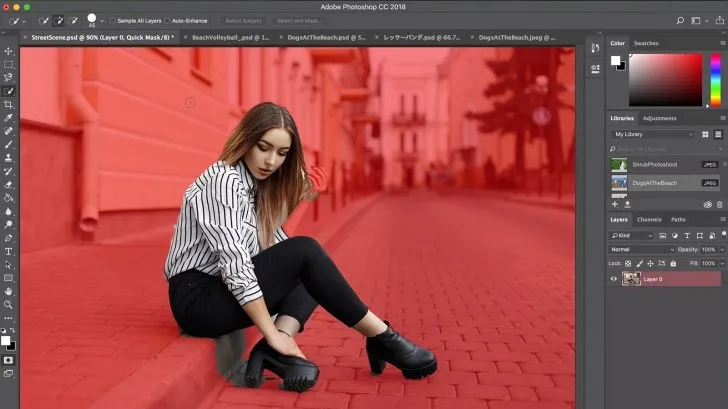Select the Move tool
The width and height of the screenshot is (728, 409).
(x=9, y=51)
